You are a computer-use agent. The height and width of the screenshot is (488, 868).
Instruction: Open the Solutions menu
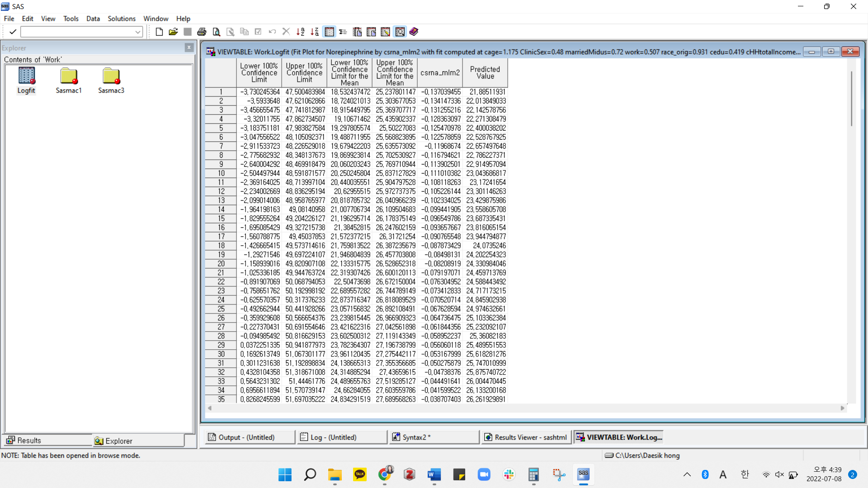[121, 19]
